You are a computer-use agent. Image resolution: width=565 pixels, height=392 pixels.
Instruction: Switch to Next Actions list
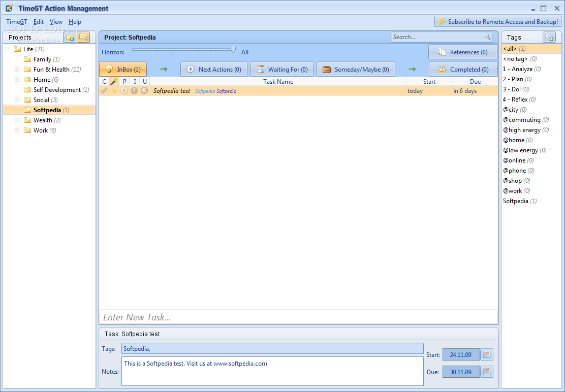point(214,69)
